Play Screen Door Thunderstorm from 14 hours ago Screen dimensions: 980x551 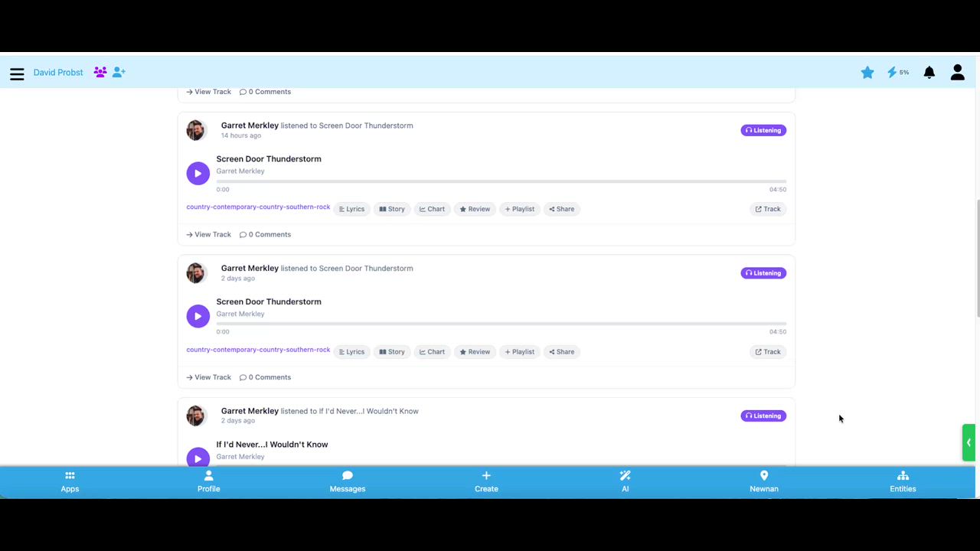pyautogui.click(x=198, y=173)
